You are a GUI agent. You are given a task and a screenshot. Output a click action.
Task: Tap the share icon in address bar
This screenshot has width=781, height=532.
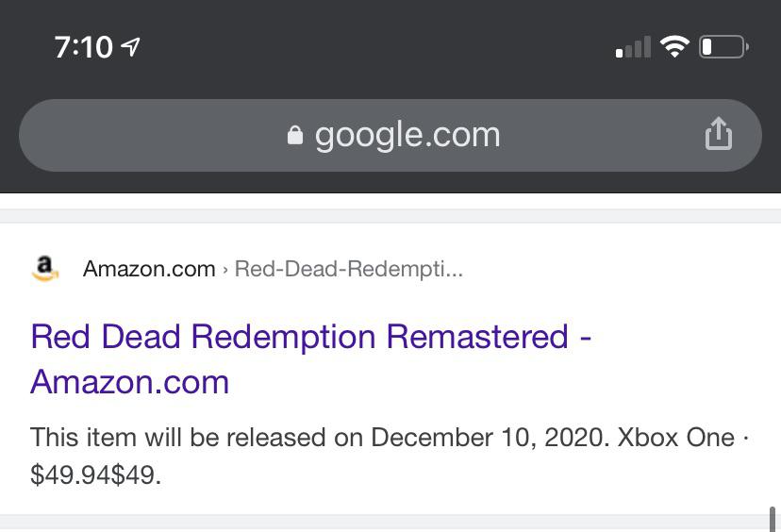[719, 134]
